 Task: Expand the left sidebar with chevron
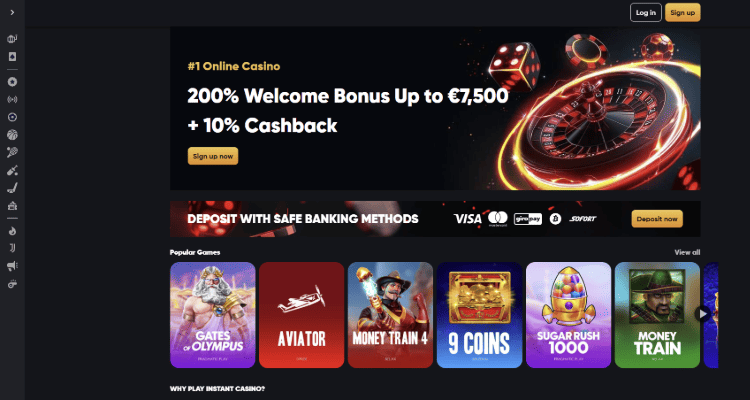pyautogui.click(x=12, y=12)
